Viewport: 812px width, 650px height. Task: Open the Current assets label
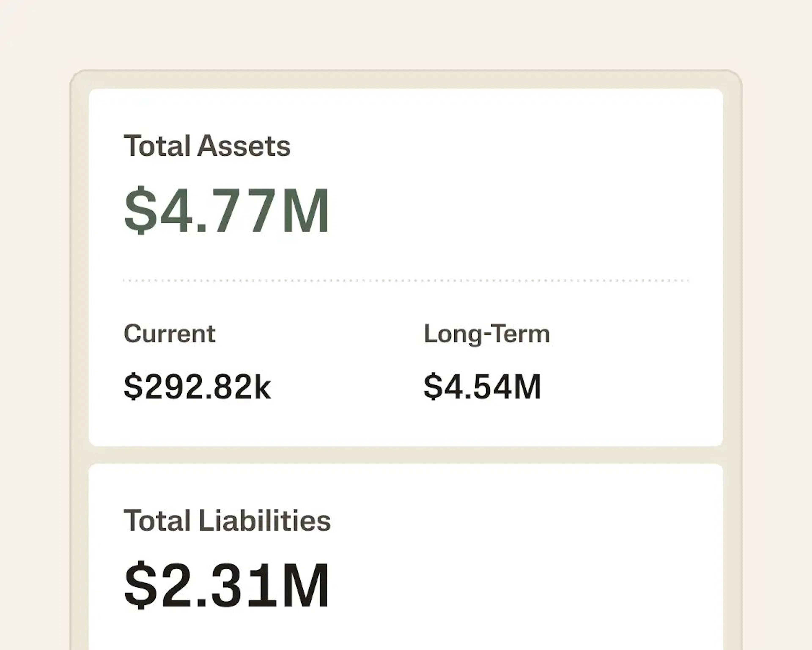tap(169, 334)
